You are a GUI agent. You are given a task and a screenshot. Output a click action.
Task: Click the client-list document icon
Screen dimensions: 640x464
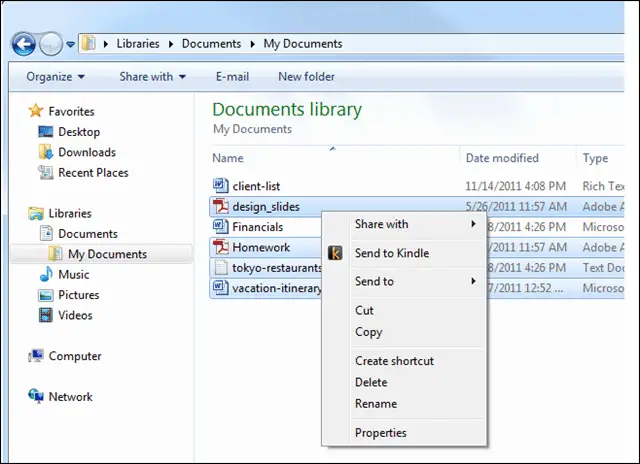tap(221, 186)
